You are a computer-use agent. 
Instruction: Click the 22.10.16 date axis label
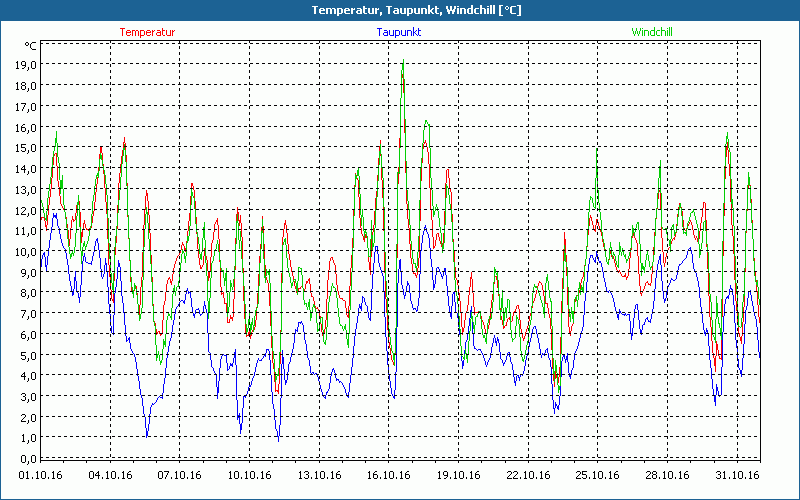(x=528, y=476)
